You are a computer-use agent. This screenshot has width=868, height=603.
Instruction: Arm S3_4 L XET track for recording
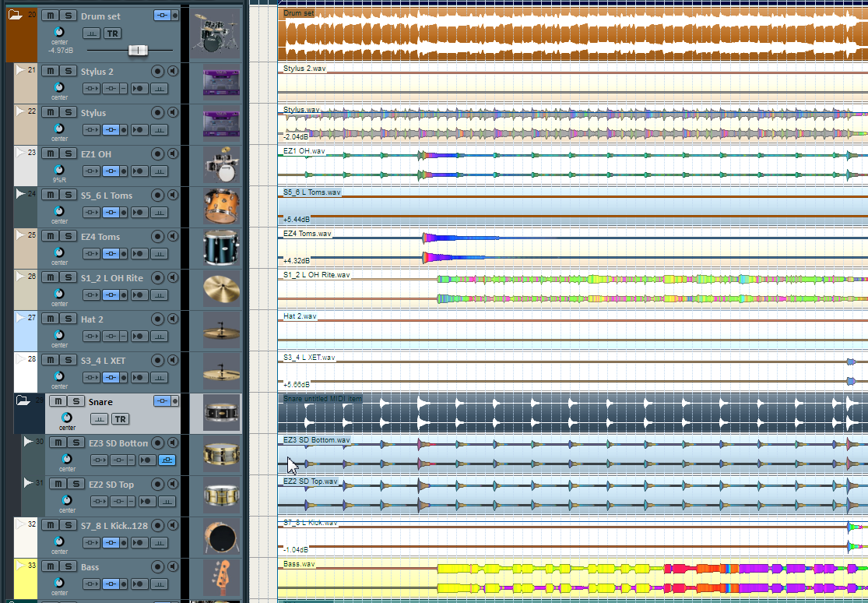[x=158, y=360]
